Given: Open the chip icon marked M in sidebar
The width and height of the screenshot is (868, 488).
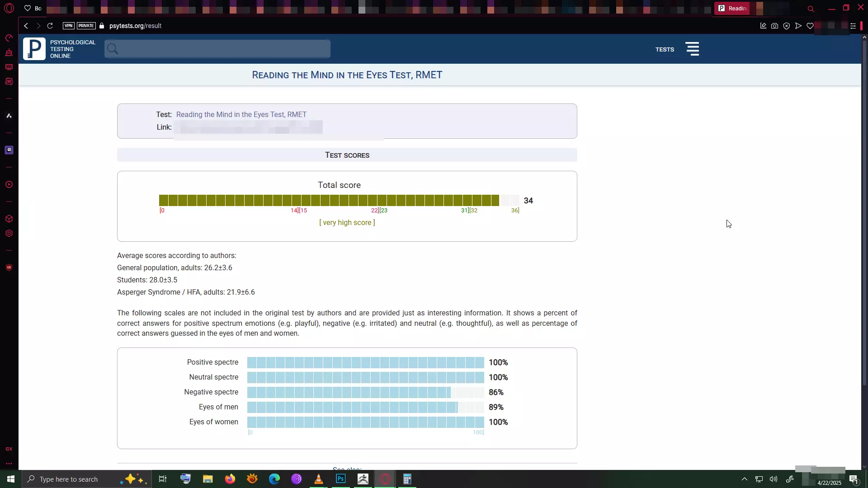Looking at the screenshot, I should pyautogui.click(x=9, y=81).
